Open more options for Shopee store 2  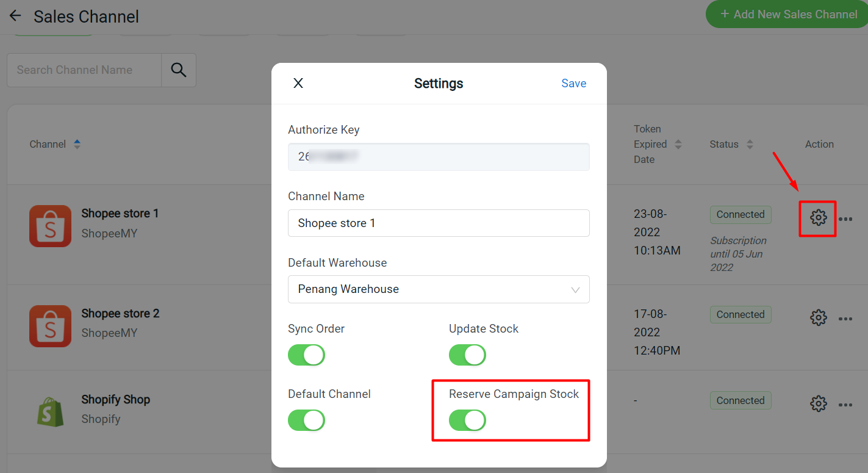pos(845,319)
